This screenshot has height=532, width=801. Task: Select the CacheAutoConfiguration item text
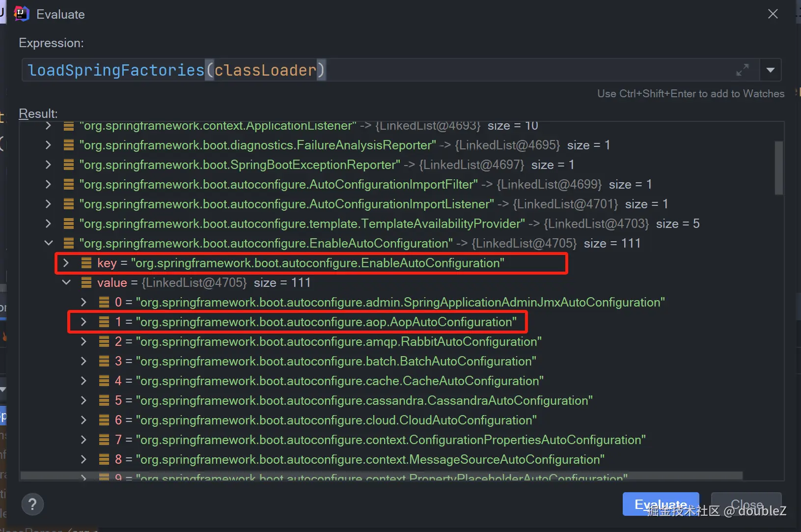click(x=329, y=381)
